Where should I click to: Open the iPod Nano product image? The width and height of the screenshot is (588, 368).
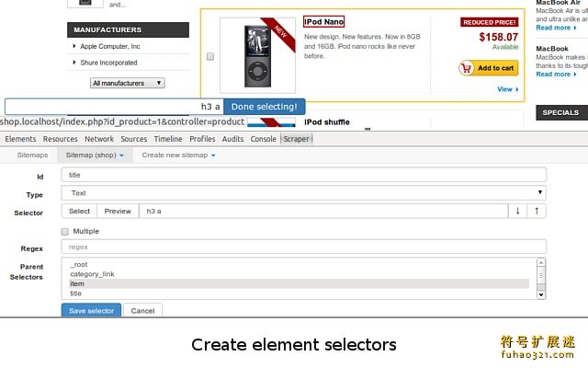pyautogui.click(x=257, y=55)
